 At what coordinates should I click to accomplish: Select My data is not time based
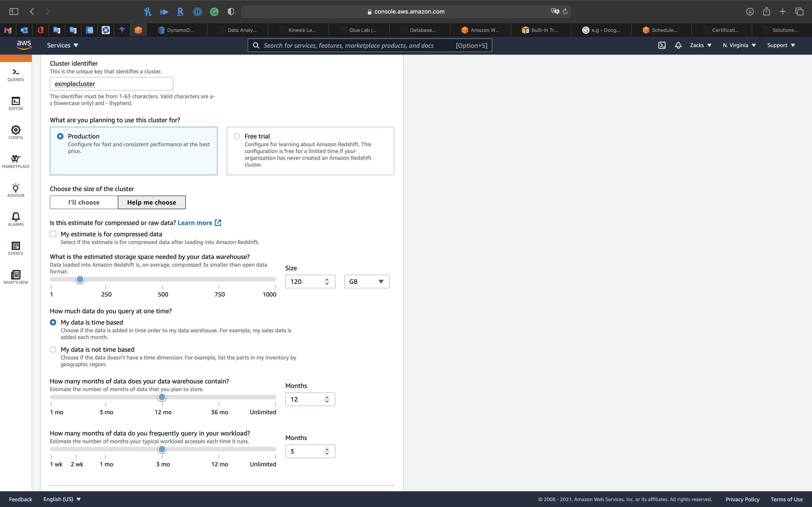(53, 349)
